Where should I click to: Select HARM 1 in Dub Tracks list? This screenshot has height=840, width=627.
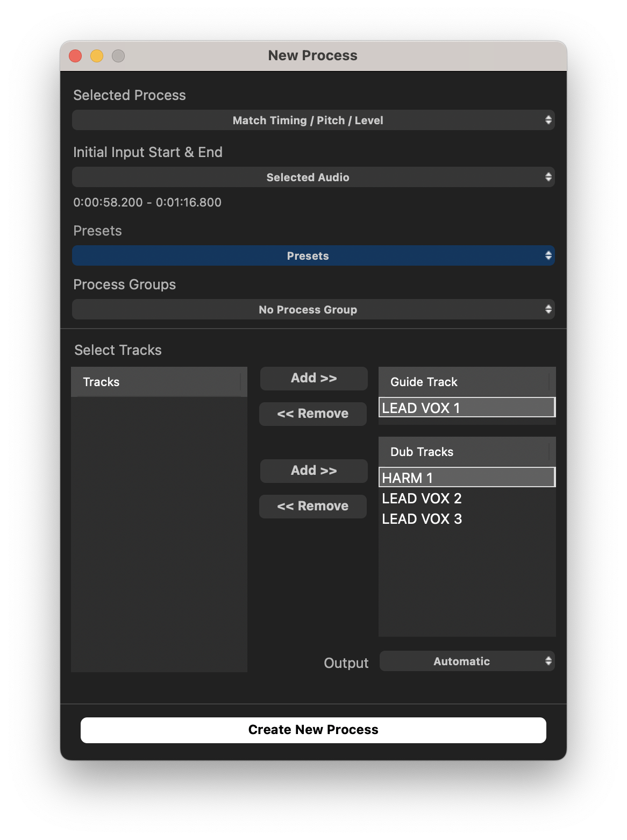466,478
